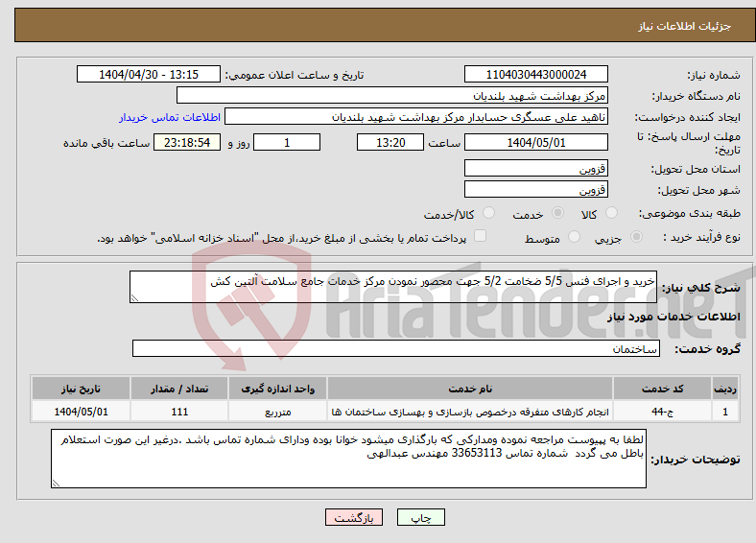
Task: Click the need date cell 1404/05/01 in table
Action: (x=81, y=412)
